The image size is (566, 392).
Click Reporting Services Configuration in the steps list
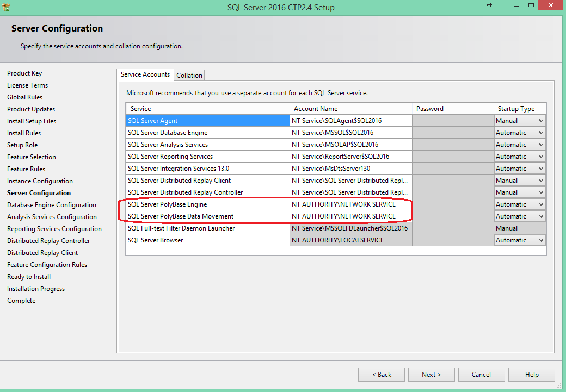click(x=54, y=229)
